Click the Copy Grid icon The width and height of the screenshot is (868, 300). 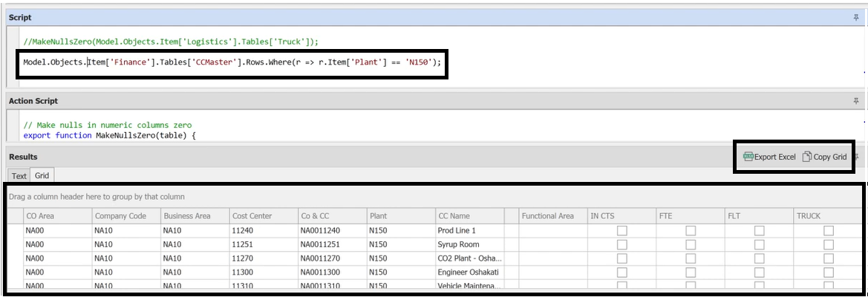click(x=806, y=157)
